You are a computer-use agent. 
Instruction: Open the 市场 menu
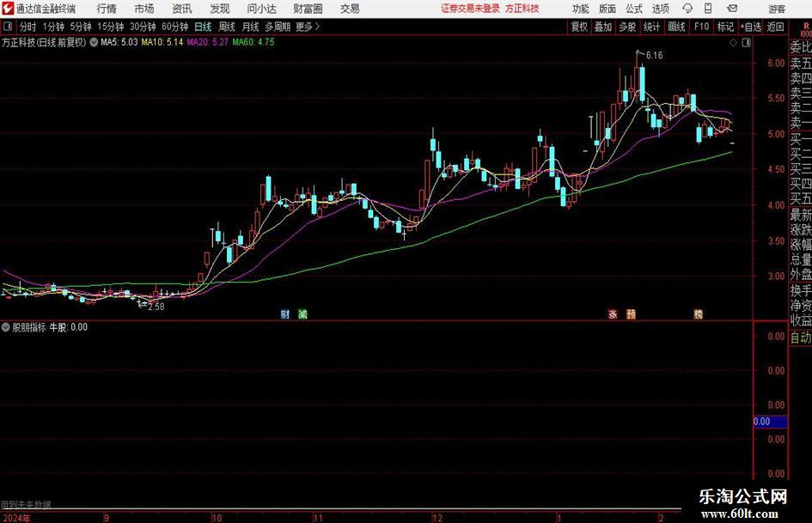tap(144, 9)
